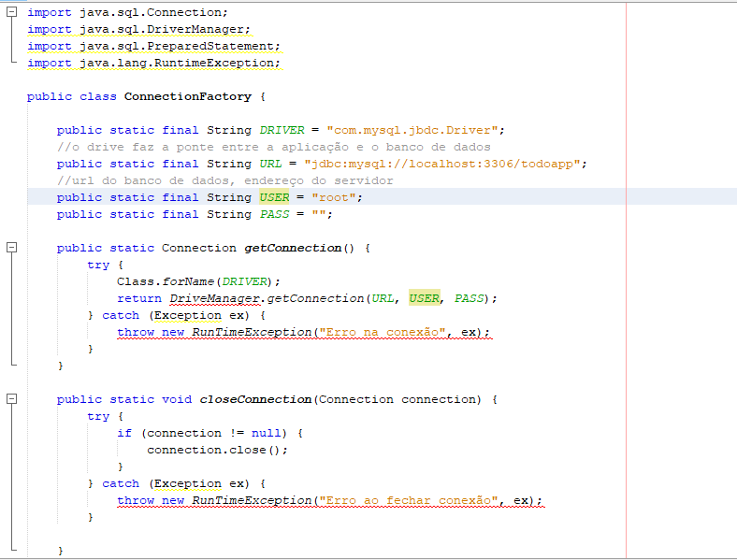Viewport: 737px width, 560px height.
Task: Click RunTimeException in 'Erro ao fechar' line
Action: tap(252, 500)
